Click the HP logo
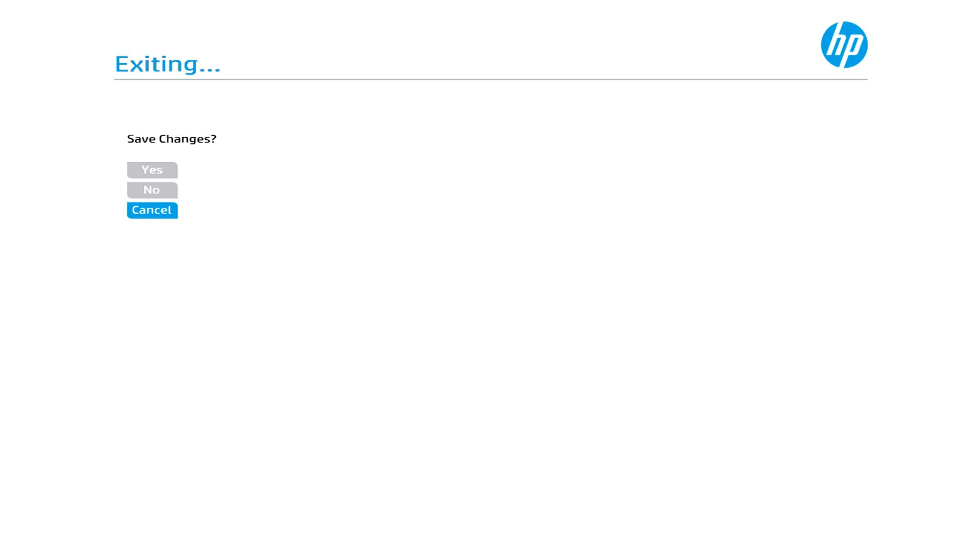This screenshot has height=551, width=980. (x=844, y=45)
